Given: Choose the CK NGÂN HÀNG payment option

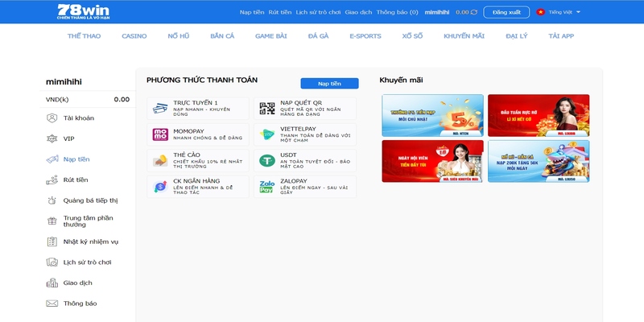Looking at the screenshot, I should pyautogui.click(x=199, y=186).
